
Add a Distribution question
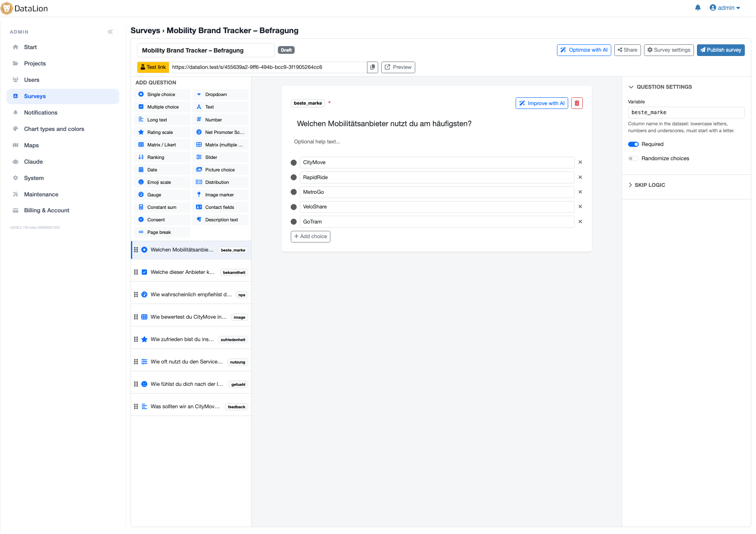(220, 182)
